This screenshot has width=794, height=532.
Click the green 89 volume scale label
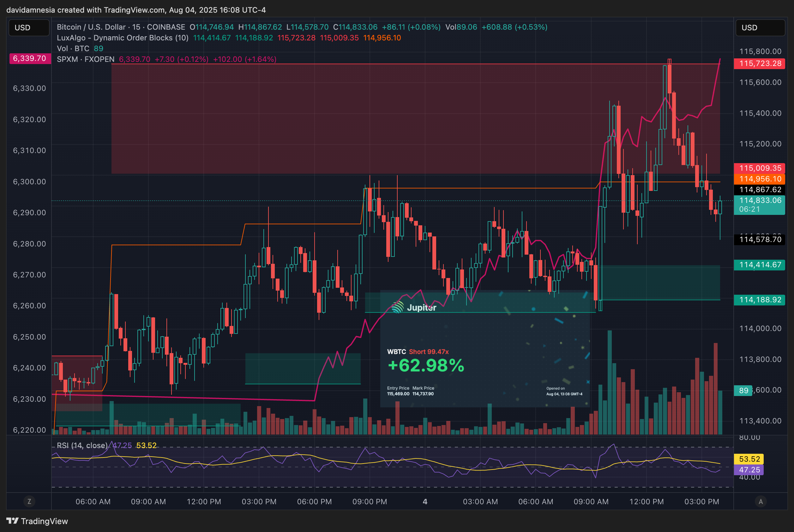click(743, 391)
